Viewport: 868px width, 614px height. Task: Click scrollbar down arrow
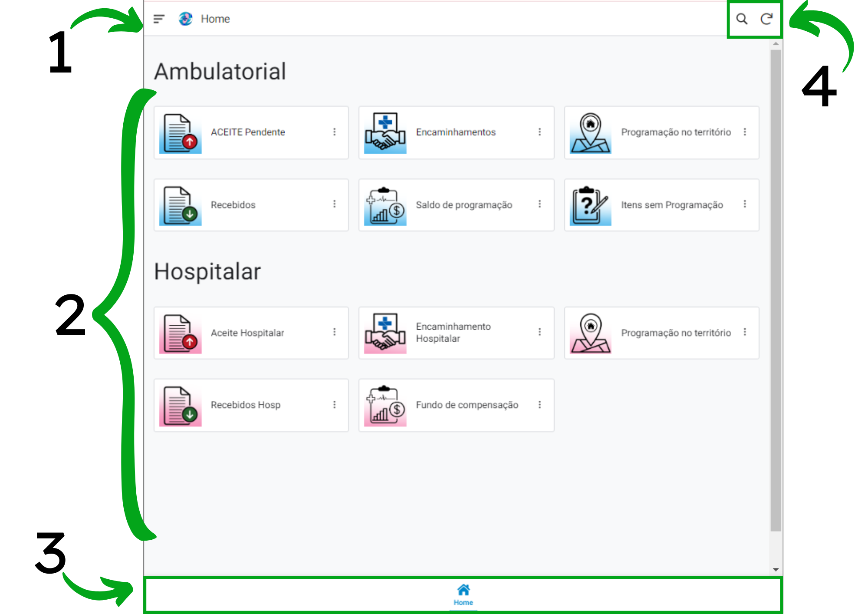(776, 570)
